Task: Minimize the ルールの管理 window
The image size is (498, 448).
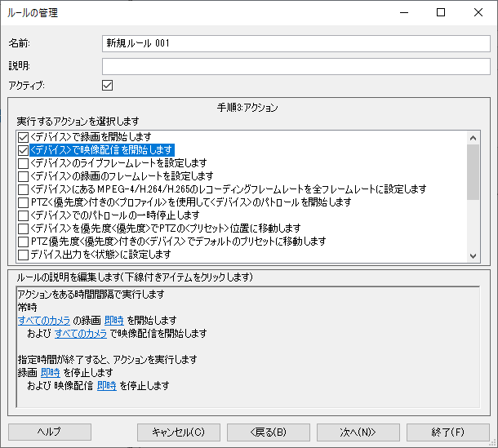Action: pyautogui.click(x=404, y=13)
